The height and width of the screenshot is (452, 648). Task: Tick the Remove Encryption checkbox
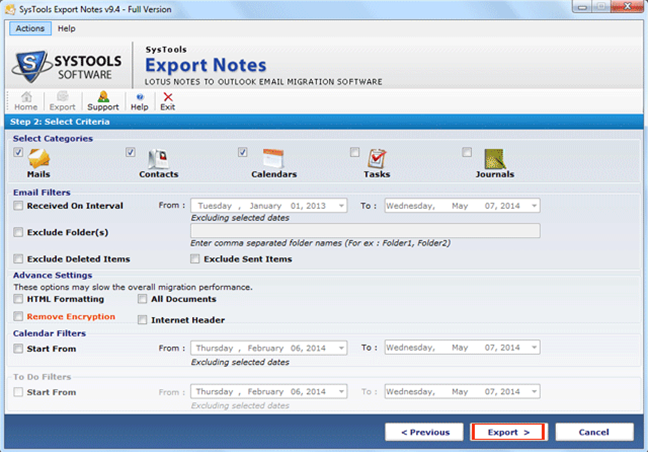(x=19, y=317)
